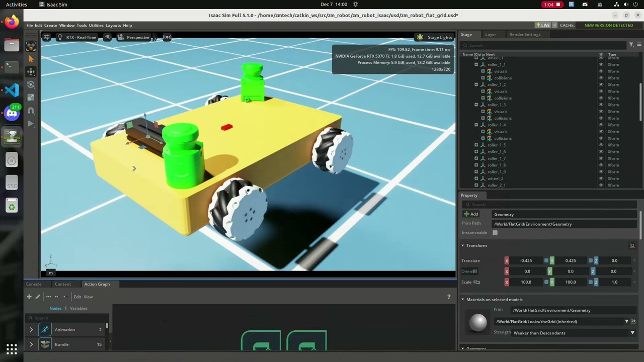The image size is (644, 362).
Task: Toggle the LIVE sync mode
Action: [x=543, y=25]
